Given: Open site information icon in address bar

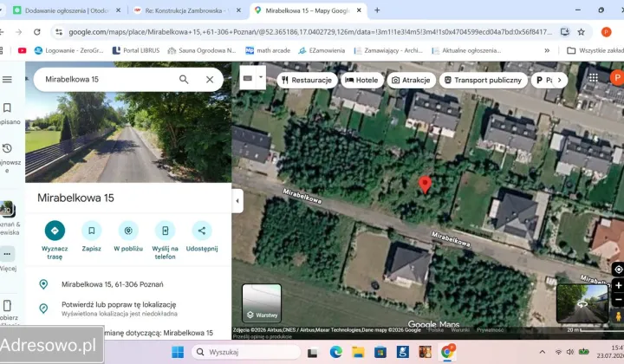Looking at the screenshot, I should tap(59, 32).
